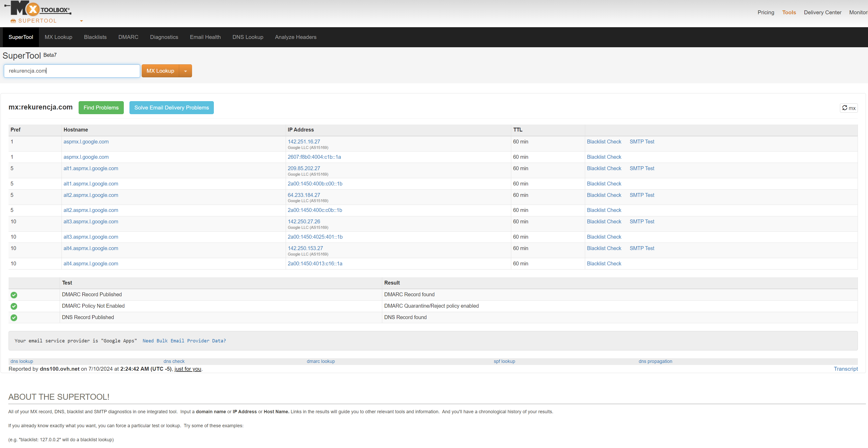Run SMTP Test for 209.85.202.27
This screenshot has height=448, width=868.
pyautogui.click(x=641, y=168)
